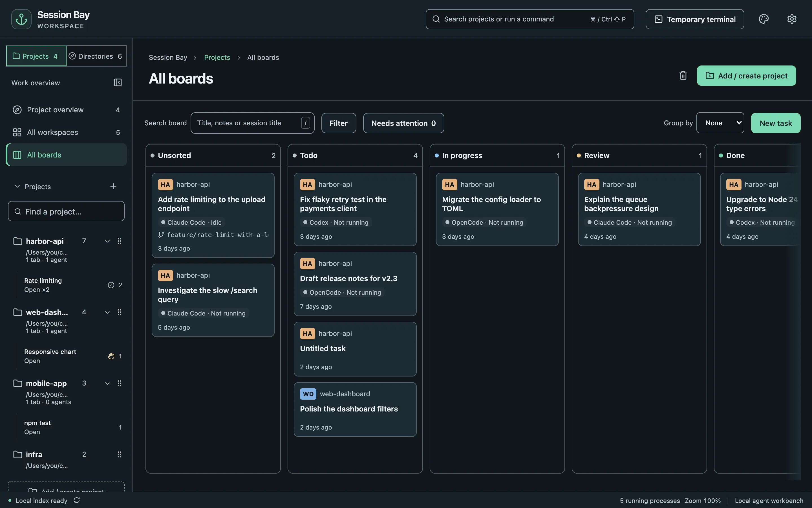Click the refresh icon next to Local index ready
Viewport: 812px width, 508px height.
[77, 500]
